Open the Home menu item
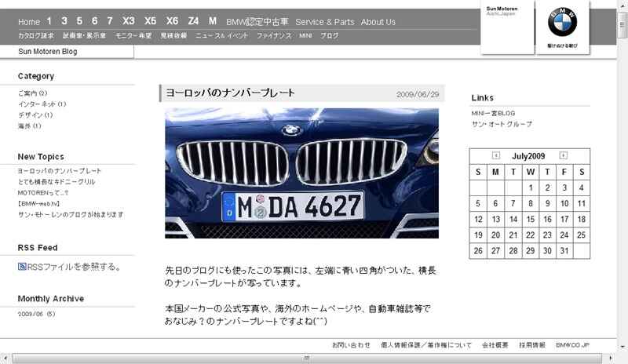 [x=28, y=22]
